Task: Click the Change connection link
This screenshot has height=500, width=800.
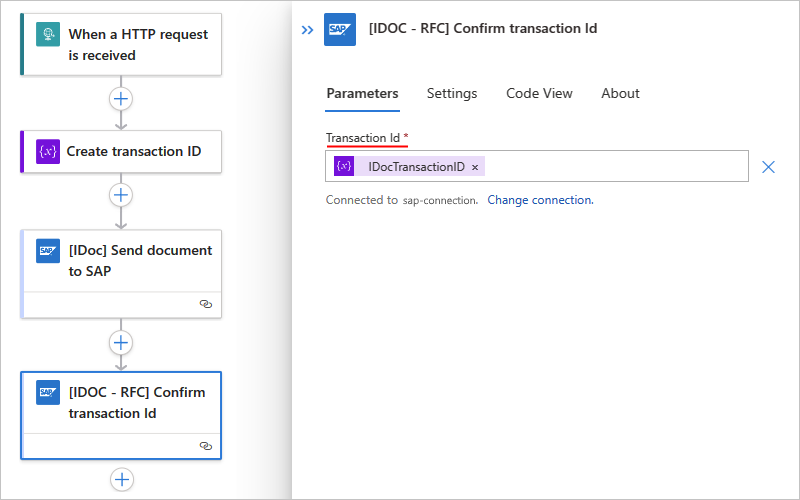Action: 540,200
